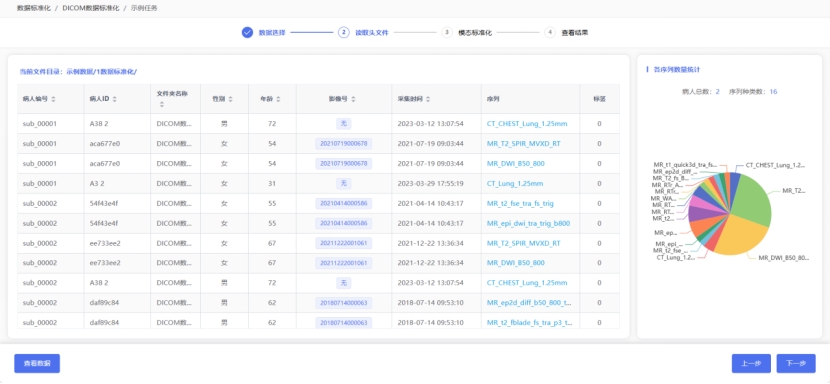This screenshot has height=384, width=830.
Task: Open MR_T2_SPIR_MVXD_RT link for patient aca677e0
Action: (x=524, y=144)
